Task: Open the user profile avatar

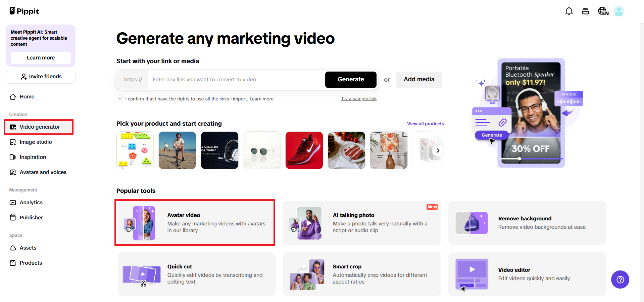Action: 619,11
